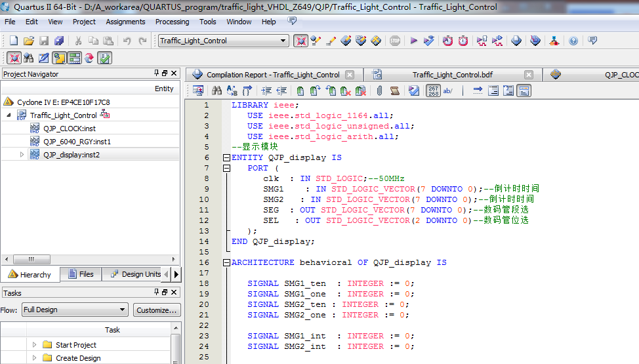
Task: Collapse the ARCHITECTURE behavioral code fold
Action: coord(226,262)
